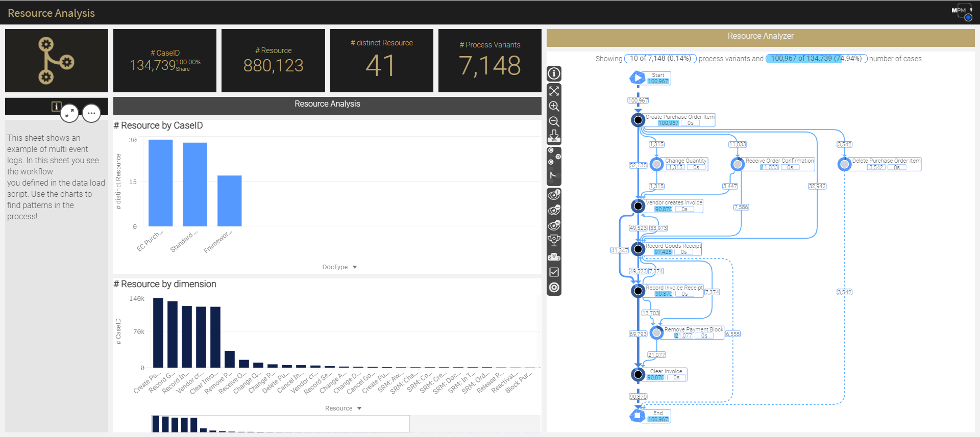Zoom in on the process graph
Image resolution: width=980 pixels, height=437 pixels.
(554, 107)
